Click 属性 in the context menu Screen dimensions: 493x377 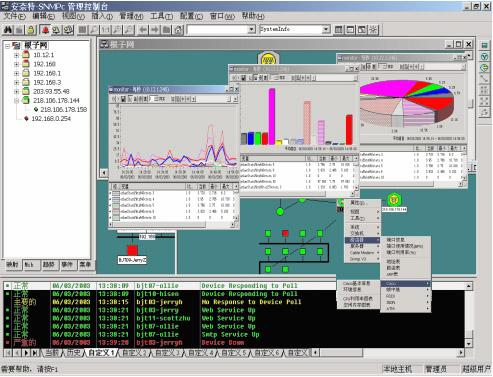pyautogui.click(x=357, y=203)
